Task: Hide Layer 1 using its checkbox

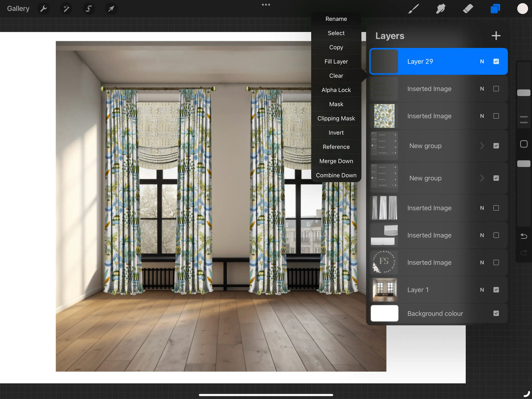Action: [x=496, y=290]
